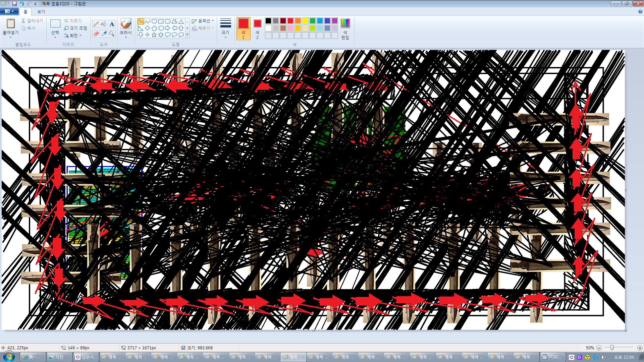Image resolution: width=644 pixels, height=362 pixels.
Task: Choose the Pentagon shape
Action: 154,28
